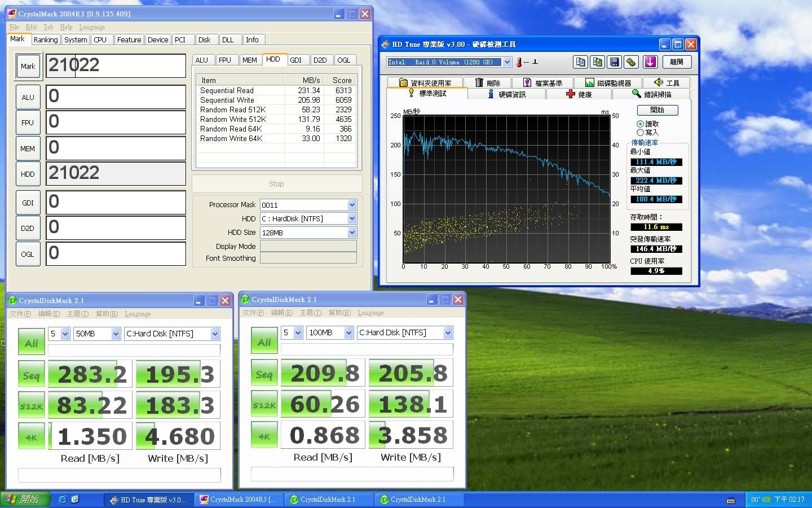Select the 讀取 (read) radio button
The image size is (812, 508).
tap(640, 124)
